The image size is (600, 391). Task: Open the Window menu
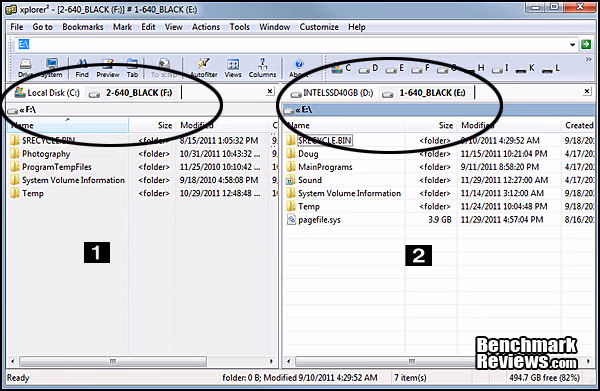point(274,27)
